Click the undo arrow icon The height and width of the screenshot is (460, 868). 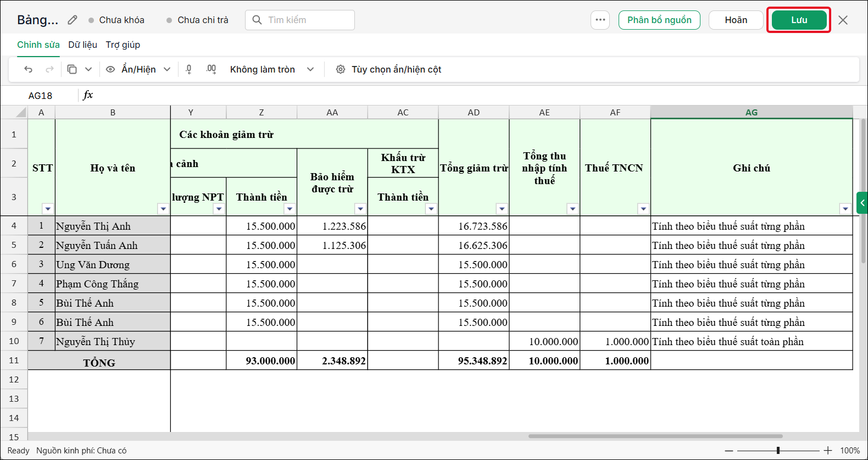coord(29,69)
